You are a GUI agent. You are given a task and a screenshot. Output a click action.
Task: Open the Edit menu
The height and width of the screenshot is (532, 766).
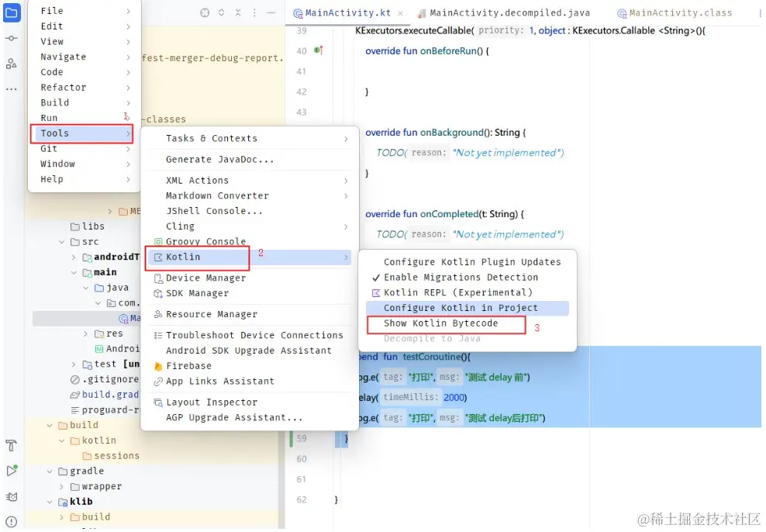[x=85, y=26]
